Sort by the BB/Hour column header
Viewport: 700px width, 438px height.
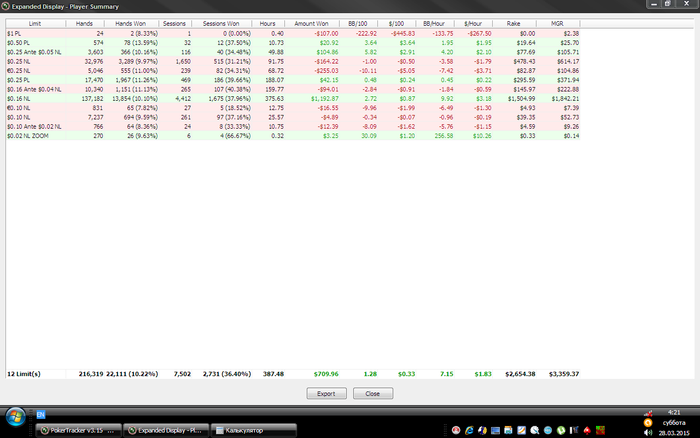pos(434,23)
